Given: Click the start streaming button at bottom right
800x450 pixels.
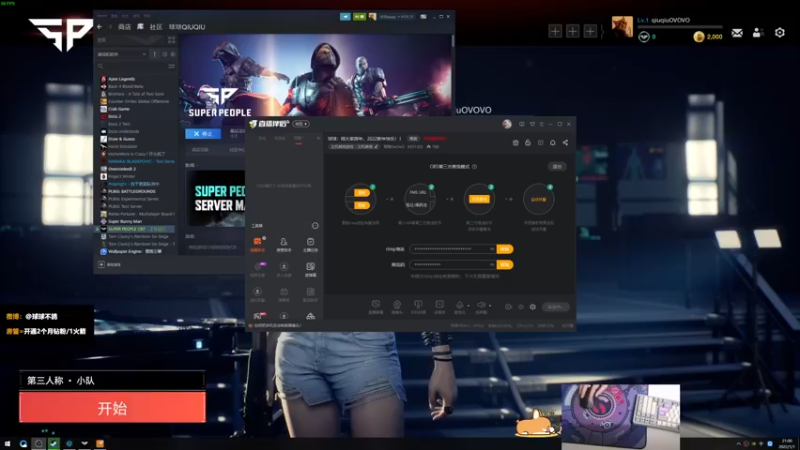Looking at the screenshot, I should click(x=555, y=307).
